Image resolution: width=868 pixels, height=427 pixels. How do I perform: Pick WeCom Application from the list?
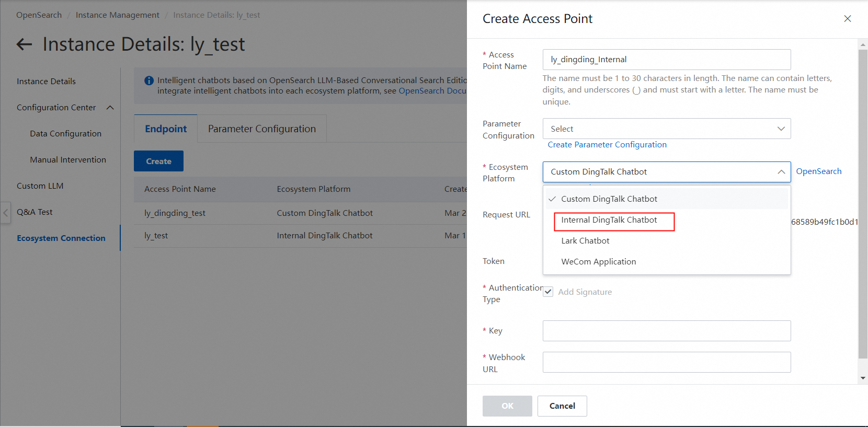599,262
